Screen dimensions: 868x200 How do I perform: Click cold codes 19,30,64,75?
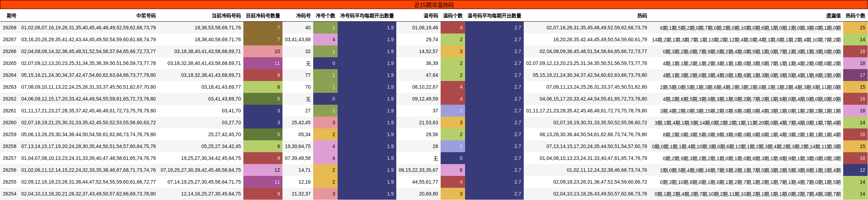tap(298, 146)
